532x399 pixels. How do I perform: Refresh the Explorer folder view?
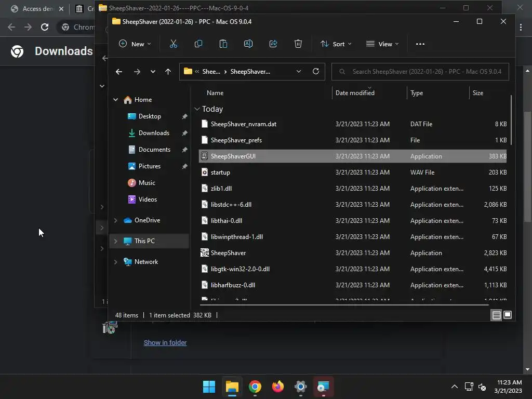315,71
